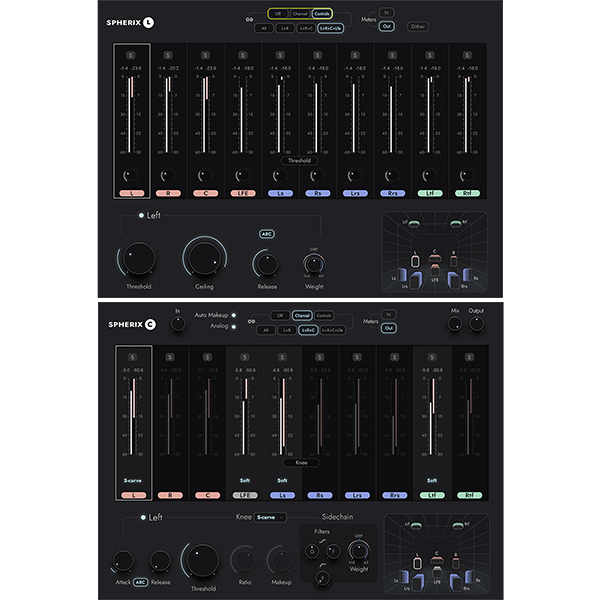This screenshot has width=600, height=600.
Task: Solo the Rtf channel in Spherix L
Action: pyautogui.click(x=467, y=55)
